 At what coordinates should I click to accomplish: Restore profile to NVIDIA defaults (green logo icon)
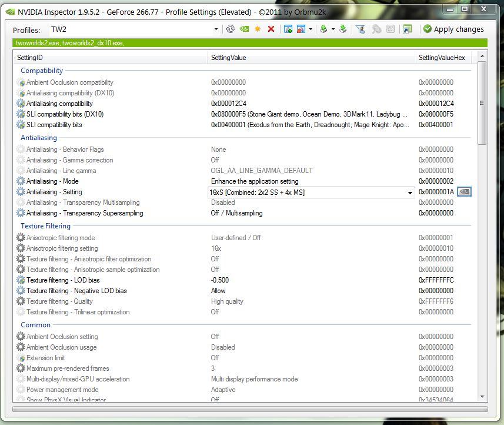point(244,29)
